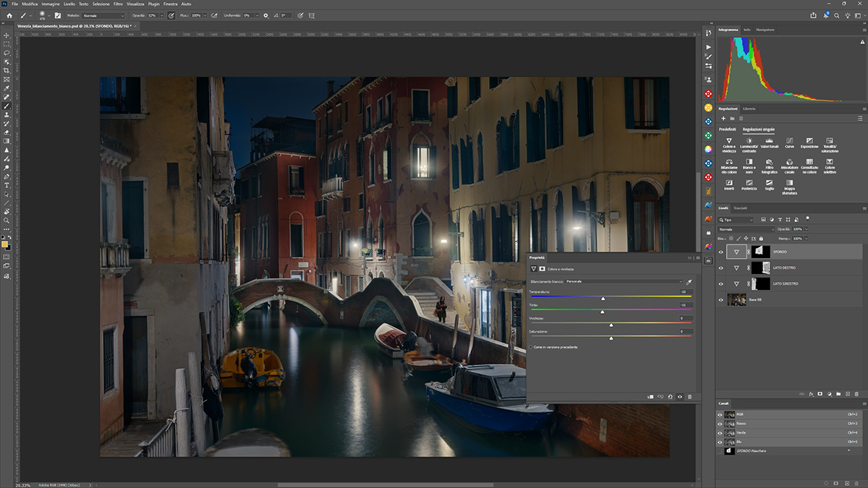Expand the brush Metodo dropdown in options bar

(x=103, y=15)
